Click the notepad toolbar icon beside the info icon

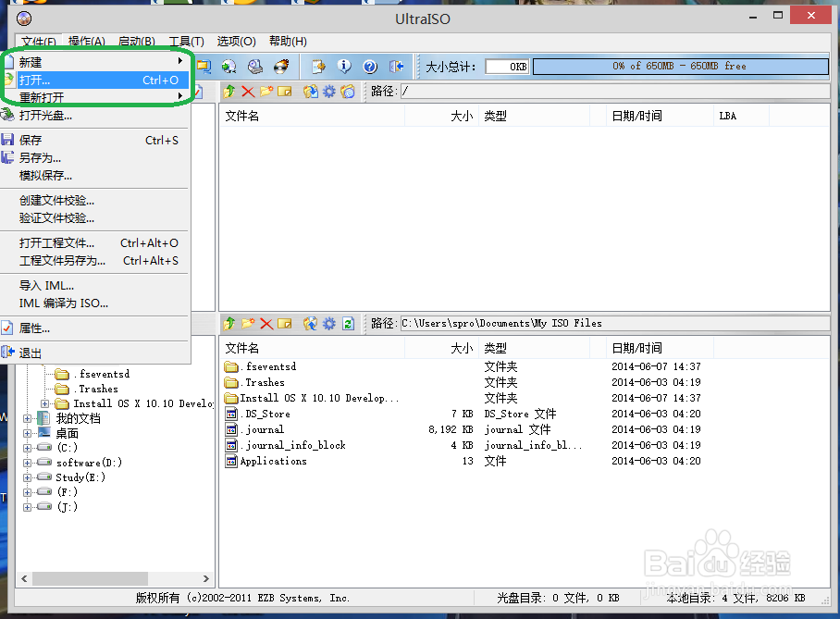pos(318,67)
